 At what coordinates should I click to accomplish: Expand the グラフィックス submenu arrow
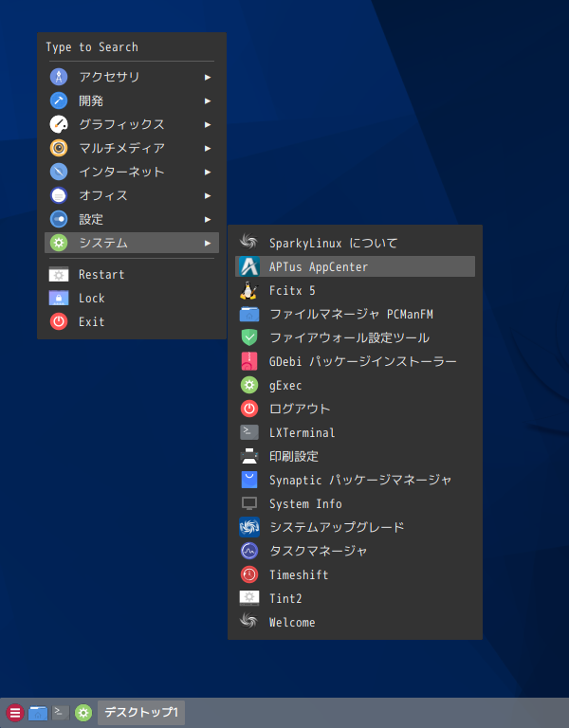[208, 124]
